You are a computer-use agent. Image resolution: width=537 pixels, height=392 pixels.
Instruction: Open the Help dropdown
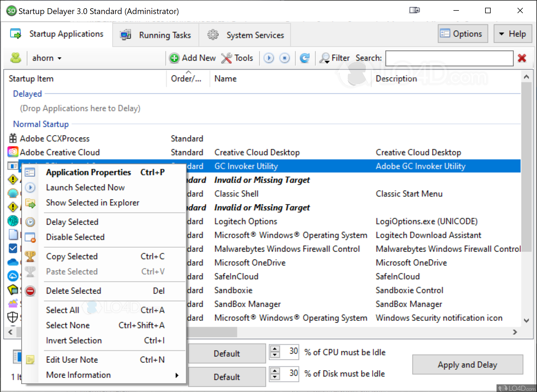click(513, 33)
